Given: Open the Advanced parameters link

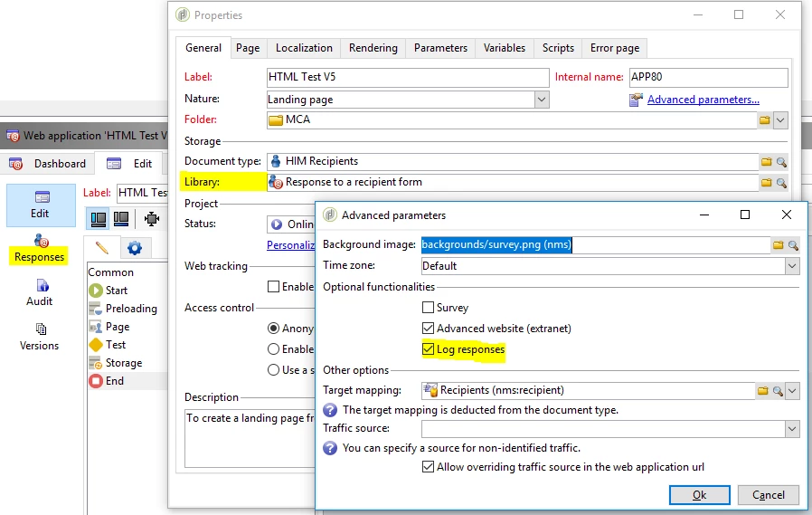Looking at the screenshot, I should 703,100.
